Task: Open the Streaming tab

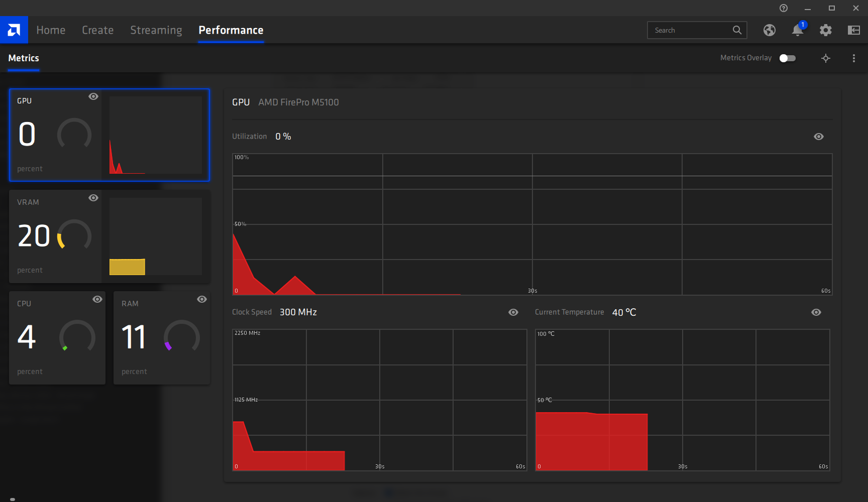Action: pos(156,30)
